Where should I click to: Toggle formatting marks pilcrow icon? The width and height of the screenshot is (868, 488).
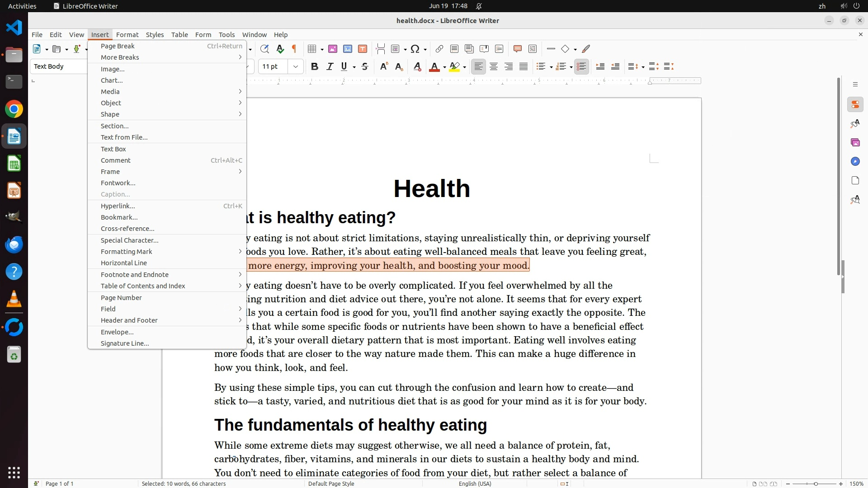(x=294, y=49)
